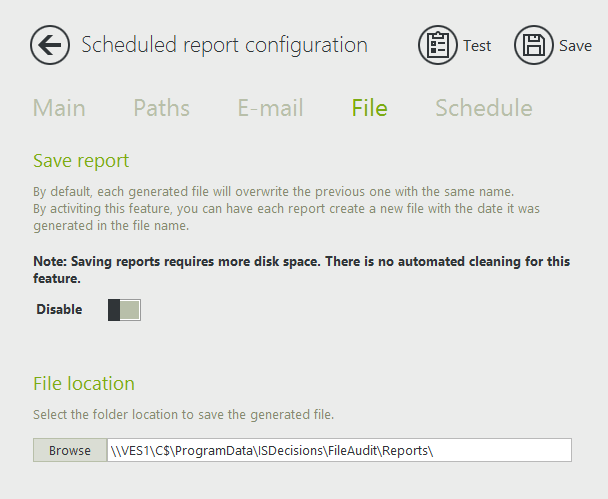The height and width of the screenshot is (499, 608).
Task: Click the Scheduled report configuration title
Action: click(x=224, y=45)
